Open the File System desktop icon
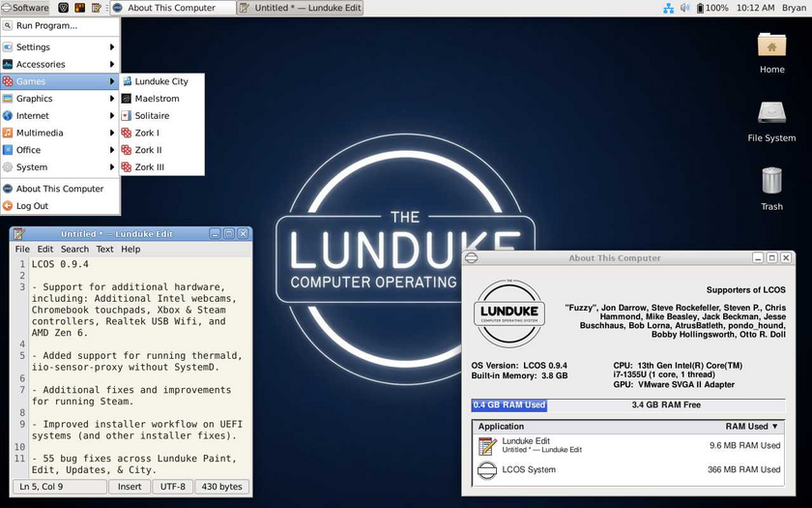Viewport: 812px width, 508px height. pyautogui.click(x=771, y=122)
